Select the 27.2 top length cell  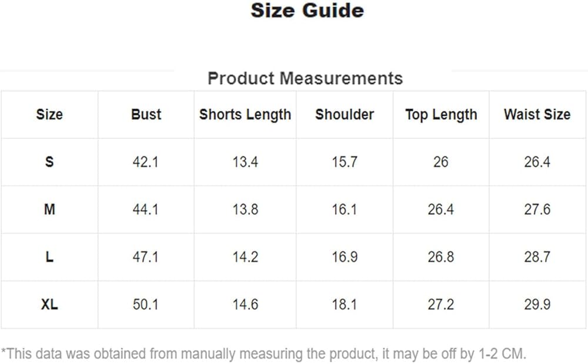pos(441,305)
